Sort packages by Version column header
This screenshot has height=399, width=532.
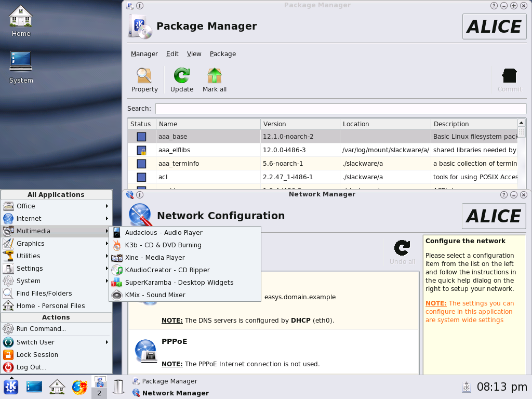pyautogui.click(x=300, y=124)
